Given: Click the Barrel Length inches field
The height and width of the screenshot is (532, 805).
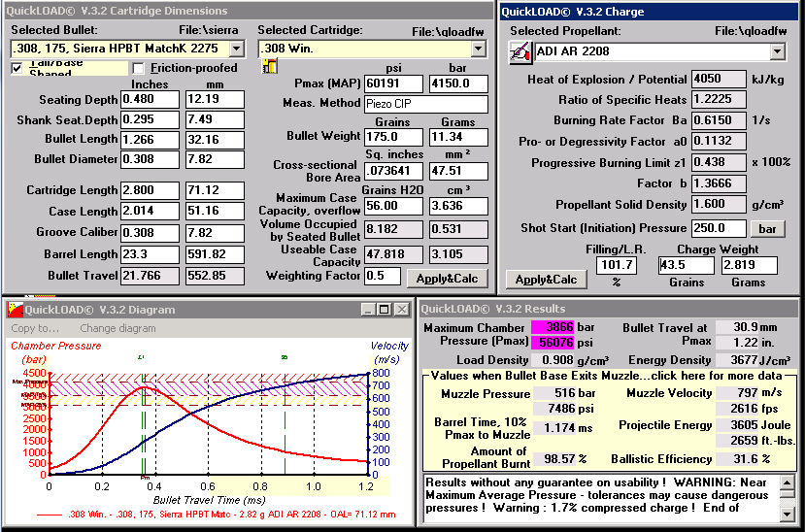Looking at the screenshot, I should (x=150, y=254).
